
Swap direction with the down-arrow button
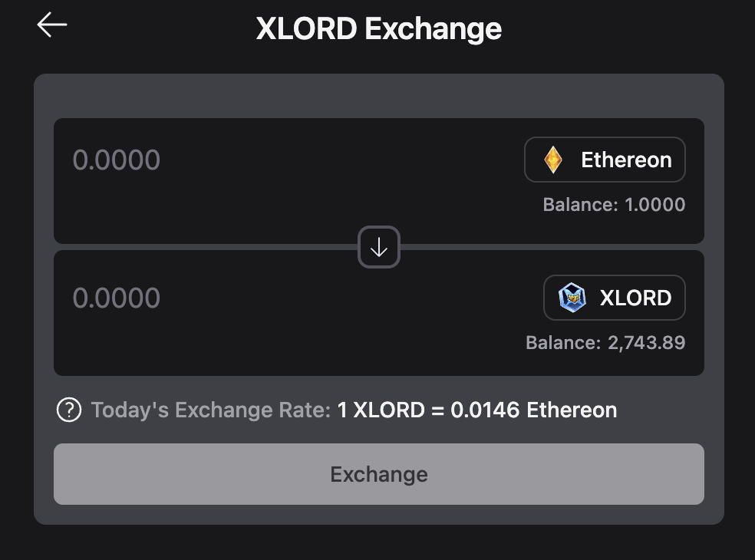point(379,247)
